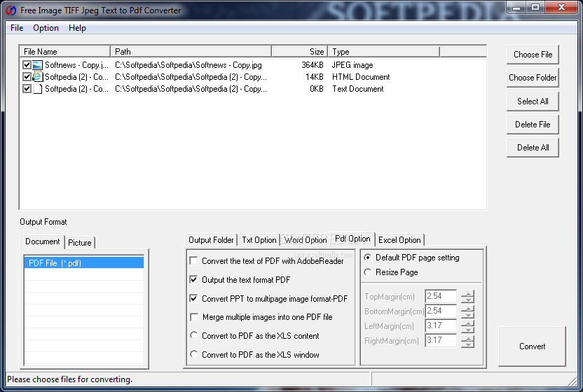Toggle Convert PPT to multipage image format-PDF
This screenshot has width=583, height=392.
pos(193,298)
